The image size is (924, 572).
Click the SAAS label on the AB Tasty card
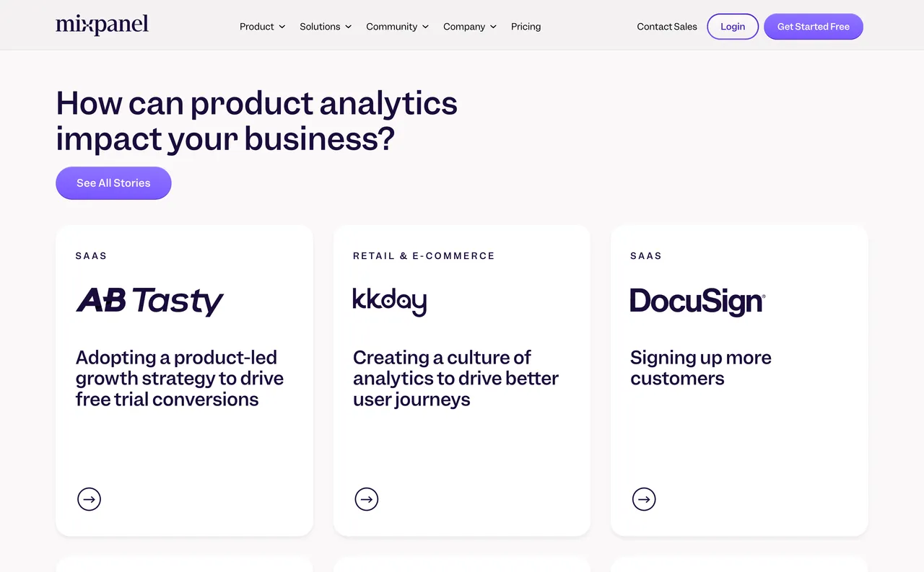(91, 255)
